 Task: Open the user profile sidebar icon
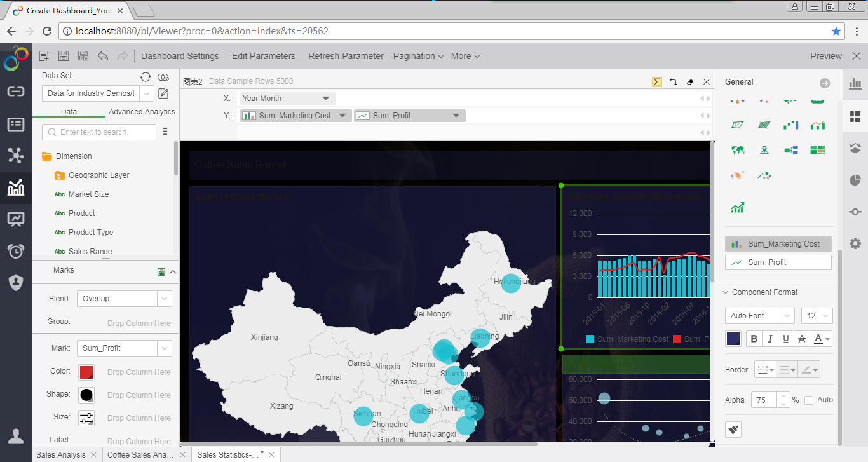click(x=16, y=436)
